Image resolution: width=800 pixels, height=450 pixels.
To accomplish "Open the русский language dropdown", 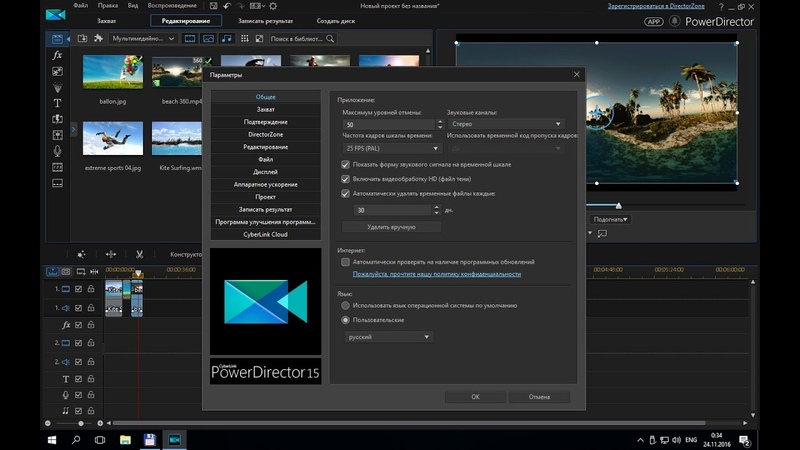I will [x=388, y=337].
